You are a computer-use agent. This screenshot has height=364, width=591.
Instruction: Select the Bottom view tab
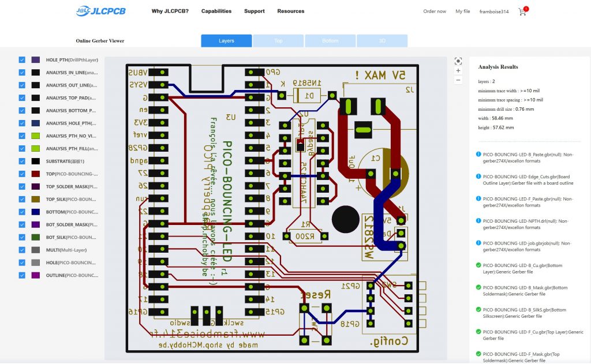[x=330, y=40]
